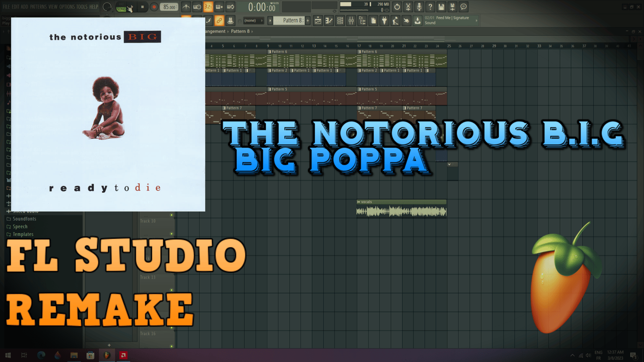This screenshot has width=644, height=362.
Task: Click the 85.000 tempo field
Action: [x=169, y=7]
